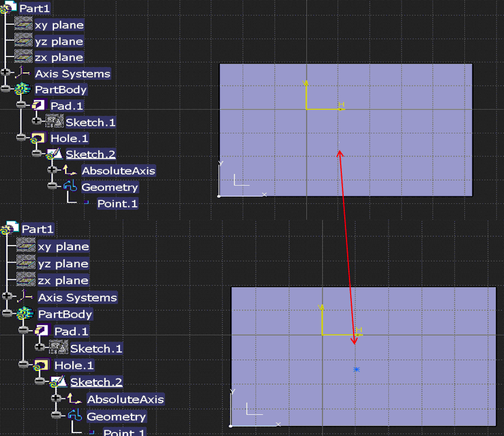Screen dimensions: 504x436
Task: Click the Part1 document icon in the upper tree
Action: [x=9, y=7]
